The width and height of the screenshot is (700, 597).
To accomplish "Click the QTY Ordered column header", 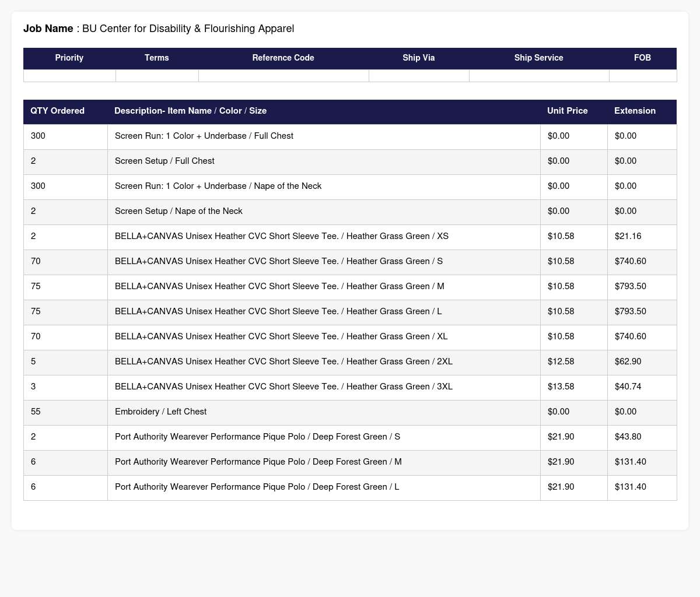I will click(x=65, y=111).
